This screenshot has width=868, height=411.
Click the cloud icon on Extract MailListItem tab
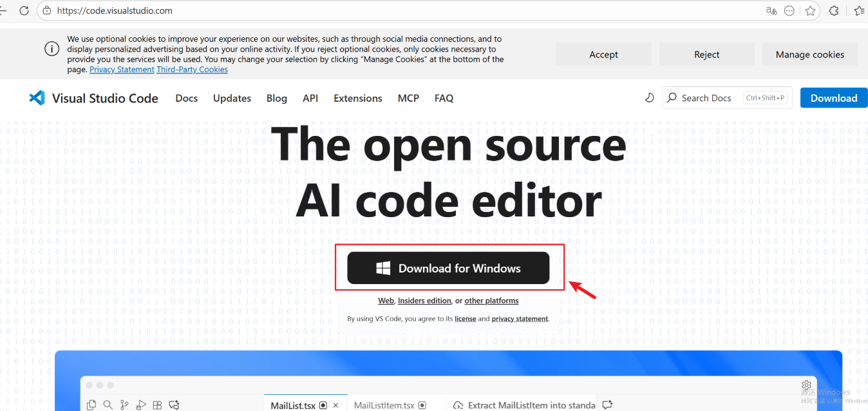tap(458, 405)
